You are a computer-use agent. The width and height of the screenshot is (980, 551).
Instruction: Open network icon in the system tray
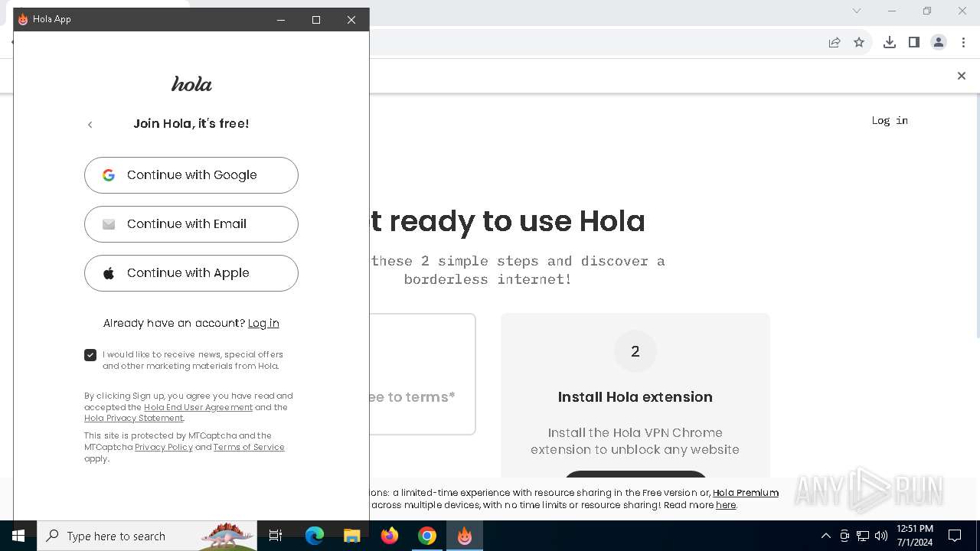863,536
